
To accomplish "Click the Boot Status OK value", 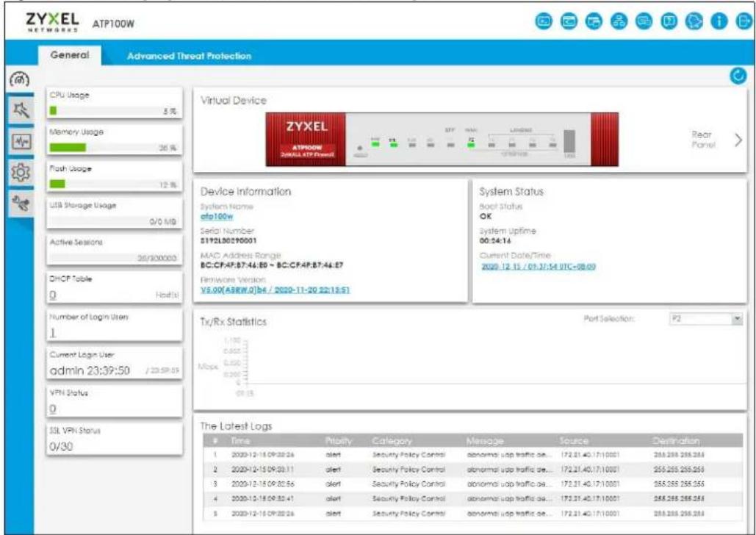I will pos(485,217).
